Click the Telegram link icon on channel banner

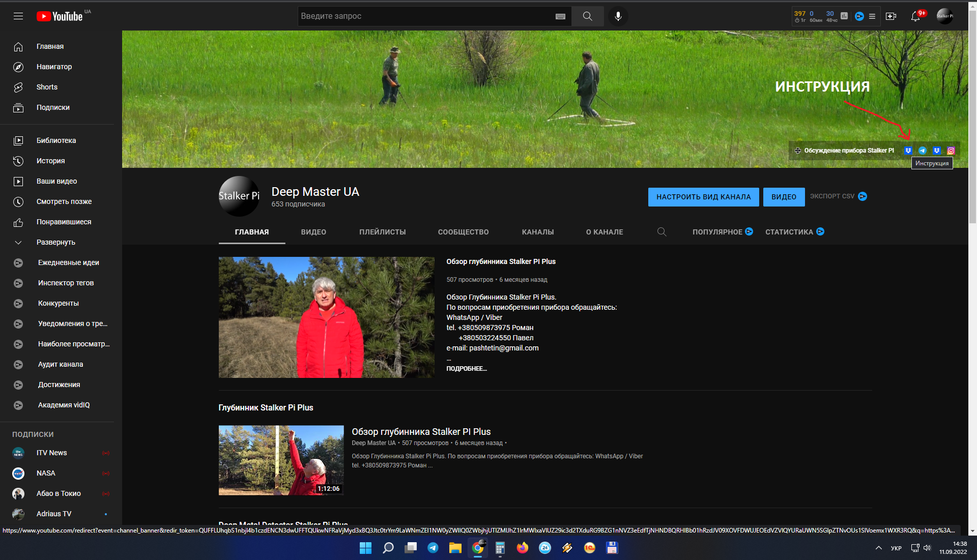tap(923, 151)
